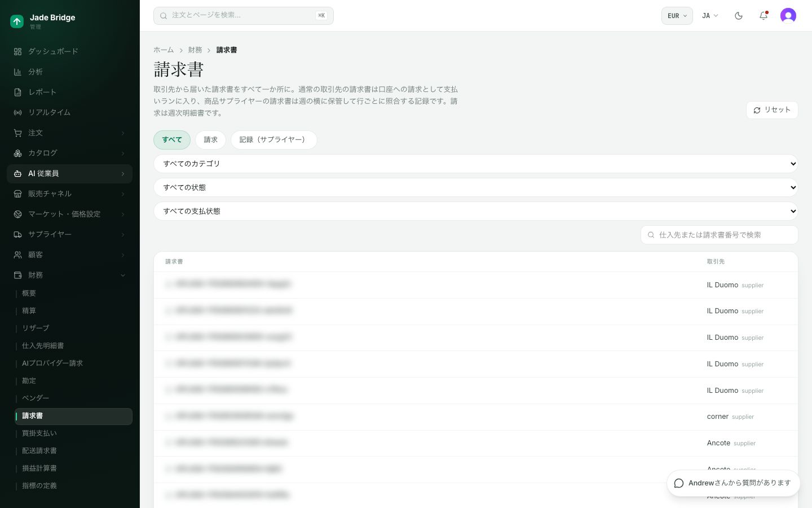
Task: Open the user avatar menu
Action: pos(788,16)
